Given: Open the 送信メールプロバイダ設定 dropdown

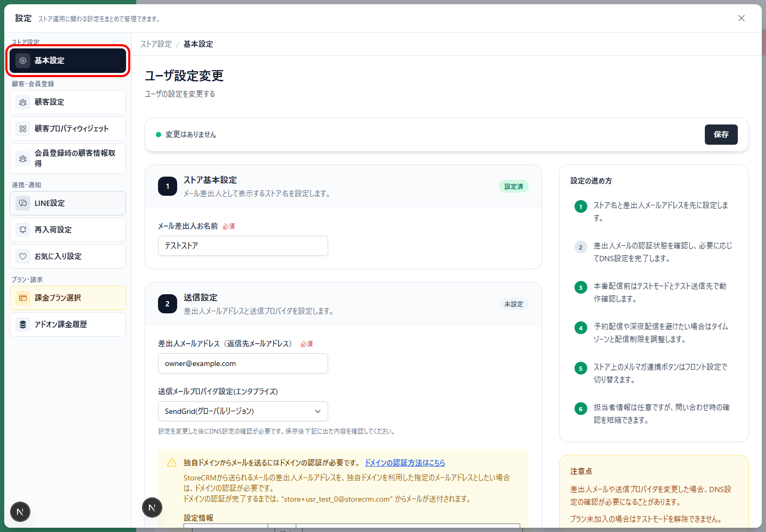Looking at the screenshot, I should point(243,411).
